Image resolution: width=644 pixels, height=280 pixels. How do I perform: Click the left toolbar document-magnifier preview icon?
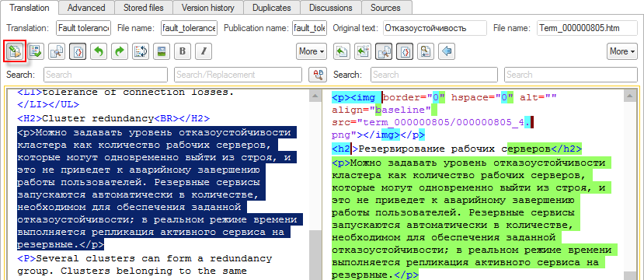tap(57, 51)
